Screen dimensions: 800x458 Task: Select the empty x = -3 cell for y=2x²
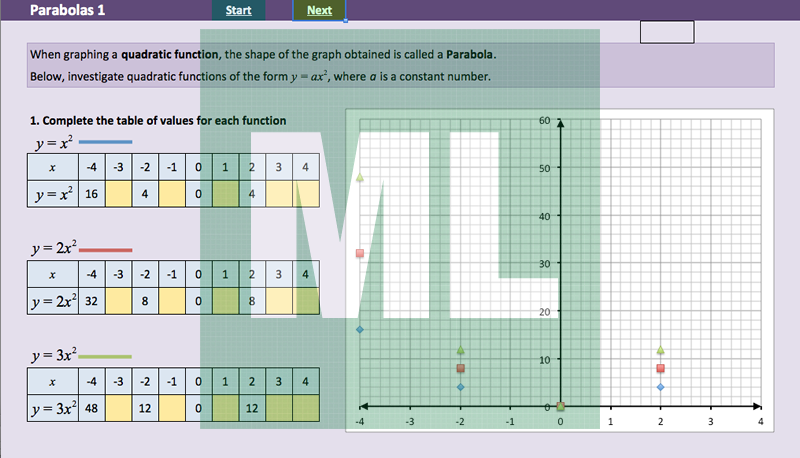(x=119, y=299)
